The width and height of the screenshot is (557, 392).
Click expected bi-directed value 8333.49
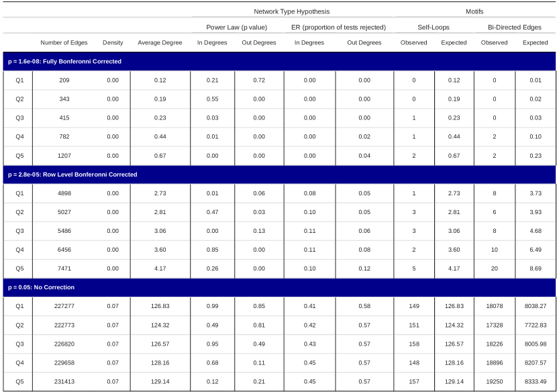536,382
